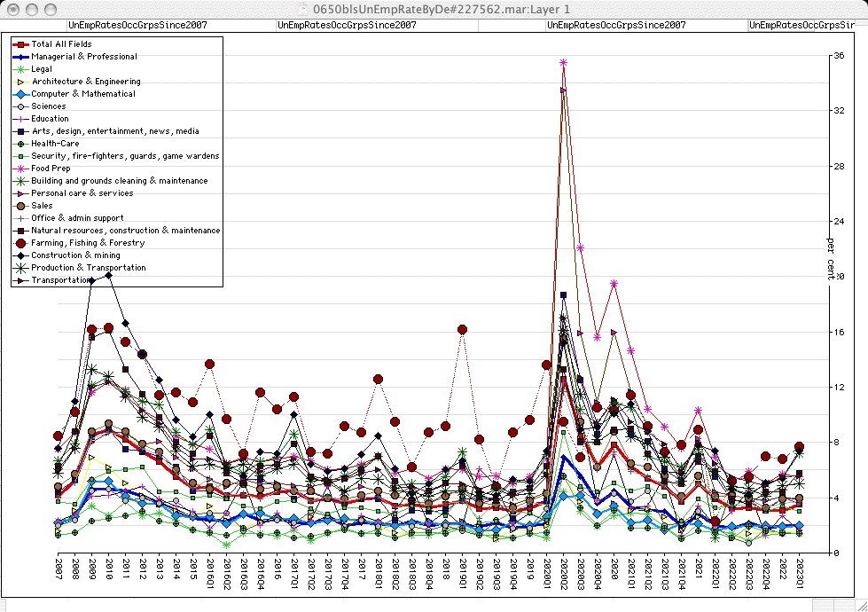Click the Food Prep peak point at 2020Q2
The height and width of the screenshot is (612, 868).
(x=563, y=62)
